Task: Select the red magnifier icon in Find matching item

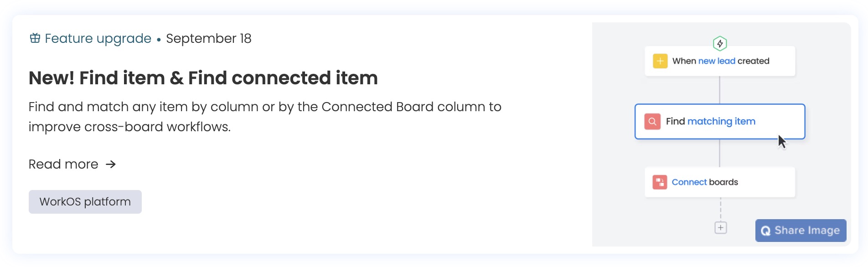Action: pyautogui.click(x=652, y=121)
